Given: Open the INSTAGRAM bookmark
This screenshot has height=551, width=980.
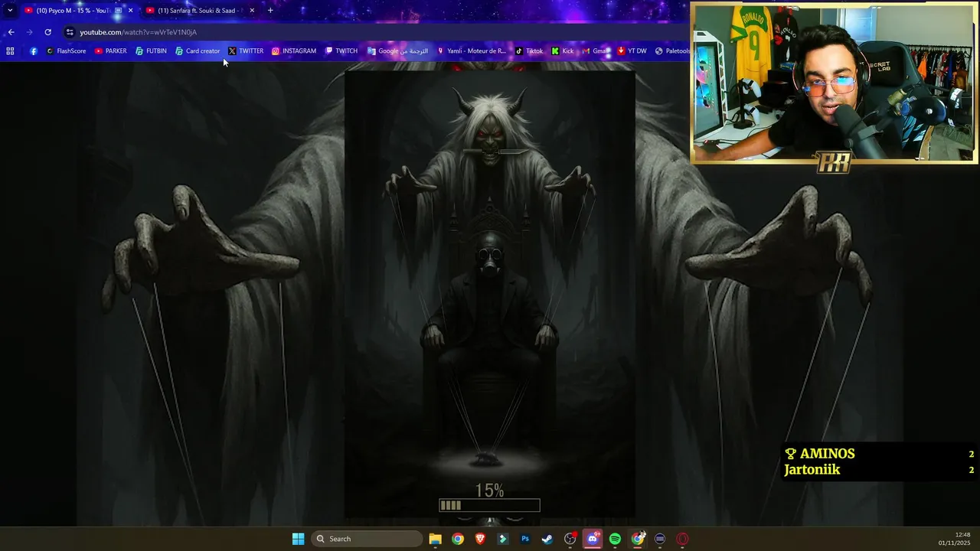Looking at the screenshot, I should [294, 51].
